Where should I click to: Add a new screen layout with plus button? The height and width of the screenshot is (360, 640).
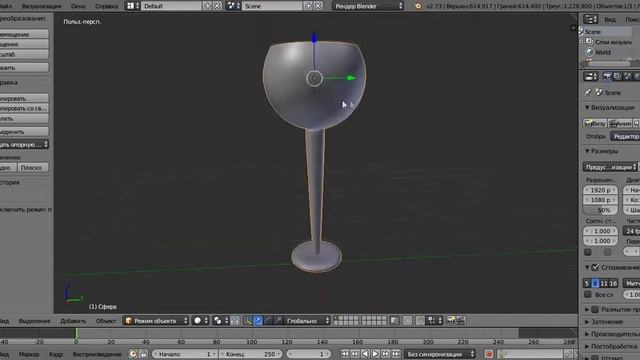(x=207, y=6)
